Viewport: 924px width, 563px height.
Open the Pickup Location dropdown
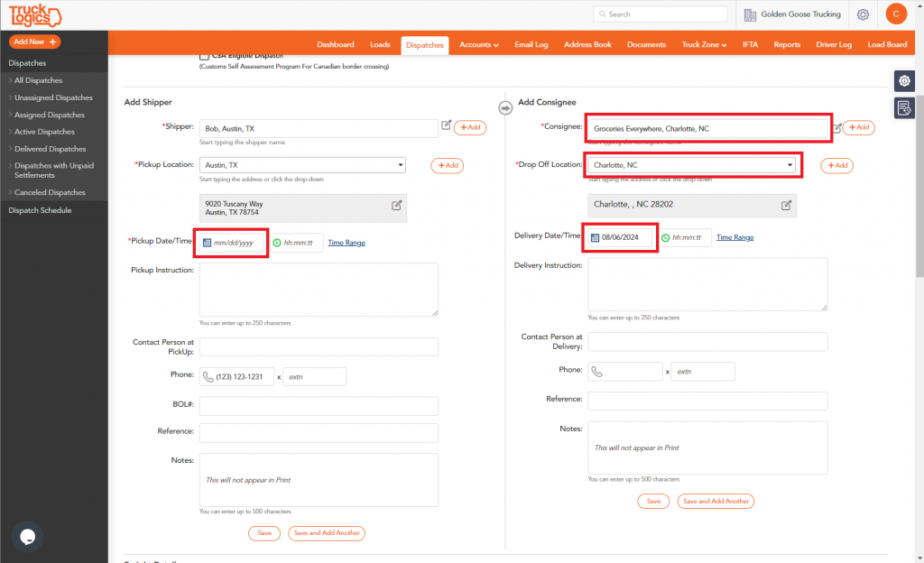[x=302, y=165]
